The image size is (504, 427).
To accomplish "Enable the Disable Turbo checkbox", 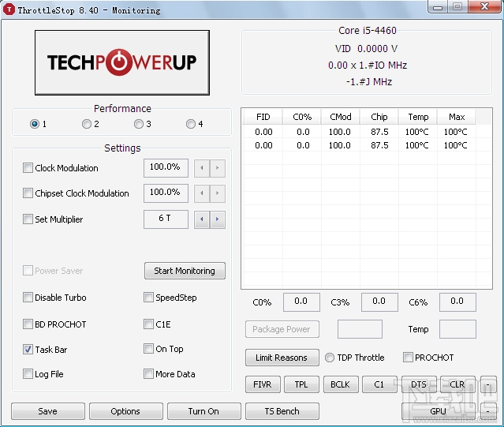I will pyautogui.click(x=28, y=298).
